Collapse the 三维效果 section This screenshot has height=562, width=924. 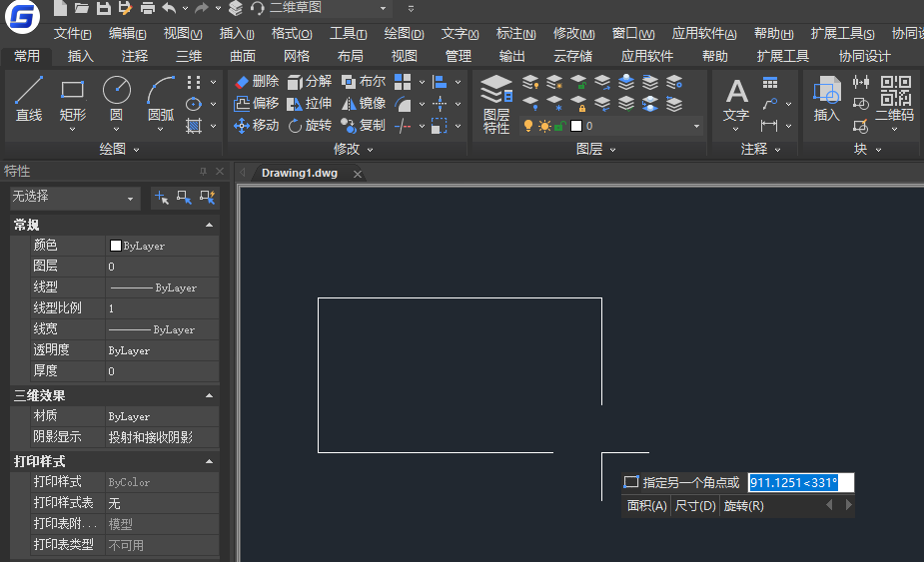pos(209,396)
